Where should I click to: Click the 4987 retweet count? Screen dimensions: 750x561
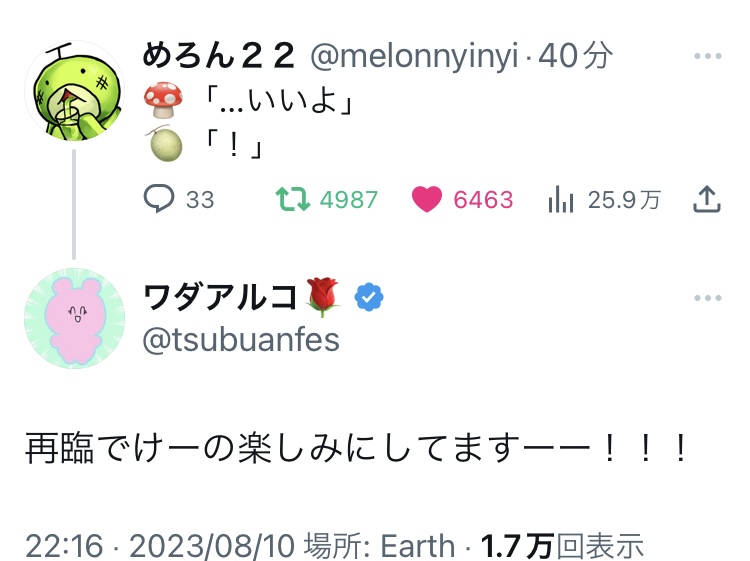[349, 200]
